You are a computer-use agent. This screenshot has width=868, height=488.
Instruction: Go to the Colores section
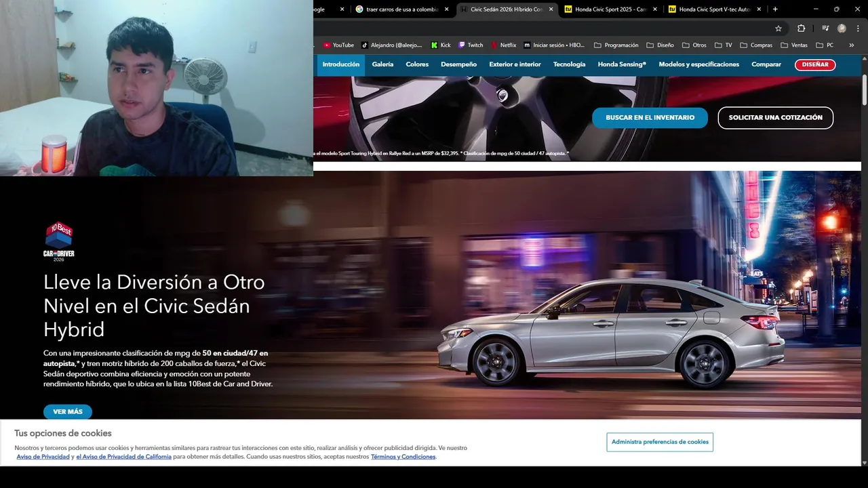tap(417, 64)
